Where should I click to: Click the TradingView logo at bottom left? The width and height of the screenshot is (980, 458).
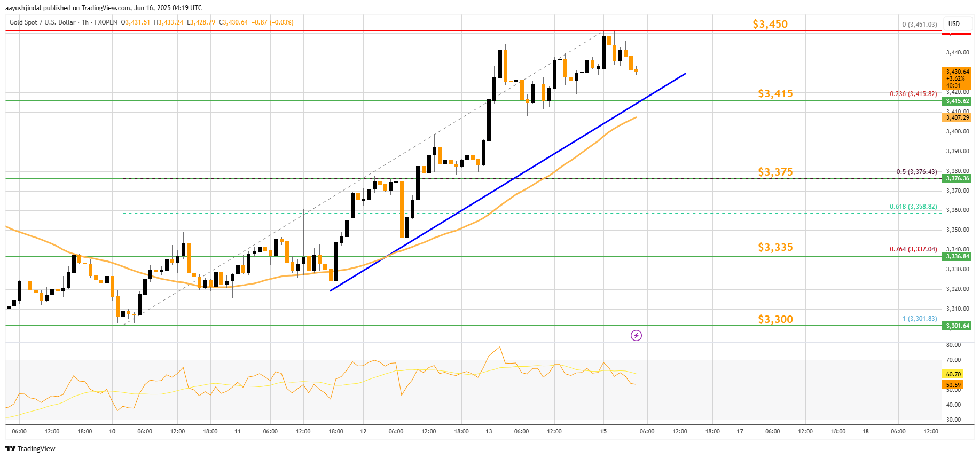pyautogui.click(x=30, y=448)
